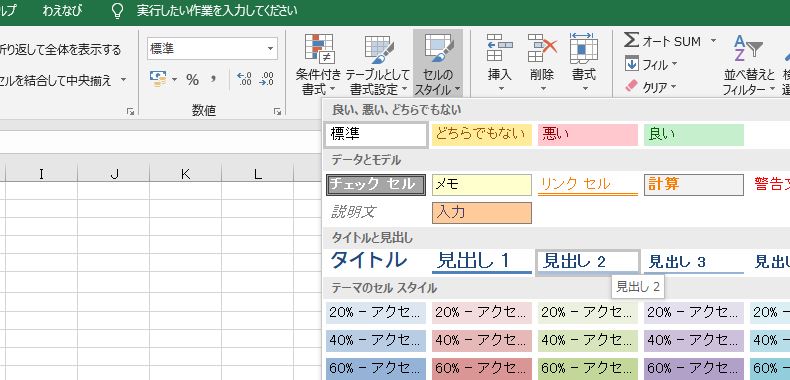The width and height of the screenshot is (790, 380).
Task: Apply the リンク セル (Linked Cell) style
Action: coord(587,185)
